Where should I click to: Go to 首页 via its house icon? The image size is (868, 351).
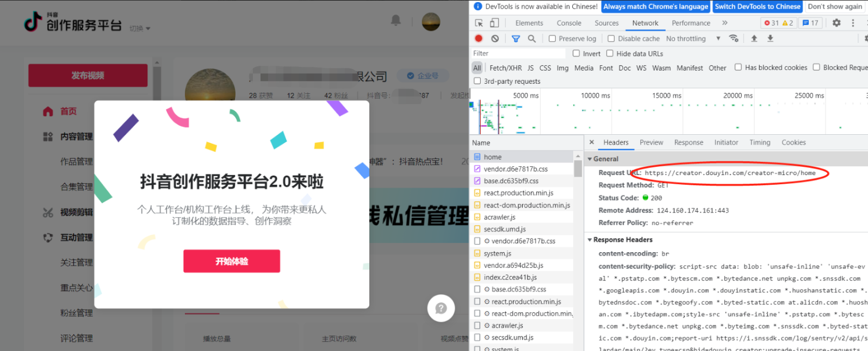click(x=48, y=111)
